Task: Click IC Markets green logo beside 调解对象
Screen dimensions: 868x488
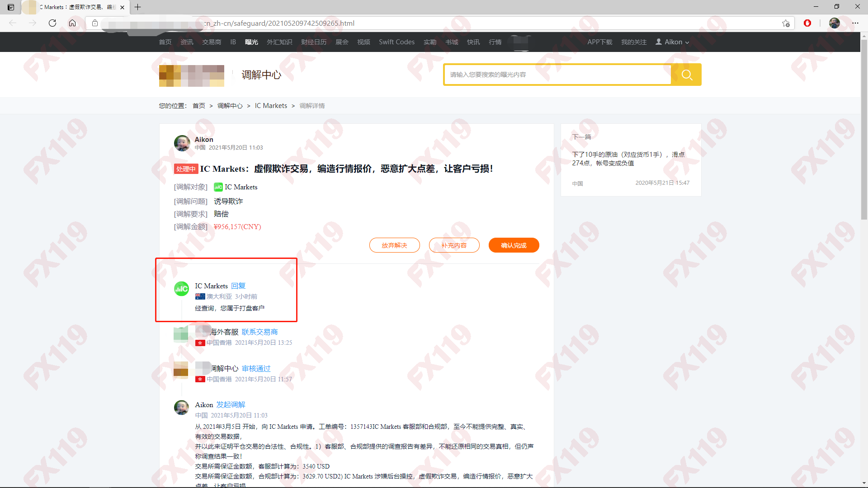Action: 218,187
